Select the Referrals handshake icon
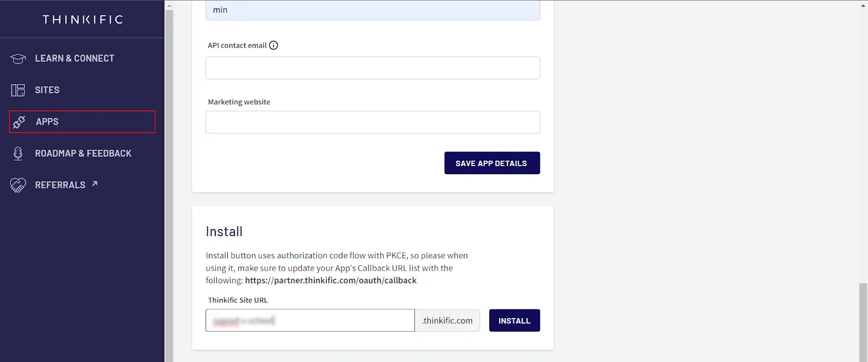This screenshot has height=362, width=868. pyautogui.click(x=17, y=185)
